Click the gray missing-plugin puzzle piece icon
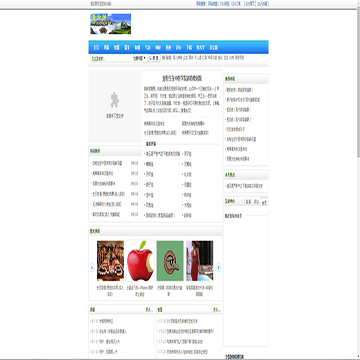Image resolution: width=360 pixels, height=360 pixels. pos(115,100)
